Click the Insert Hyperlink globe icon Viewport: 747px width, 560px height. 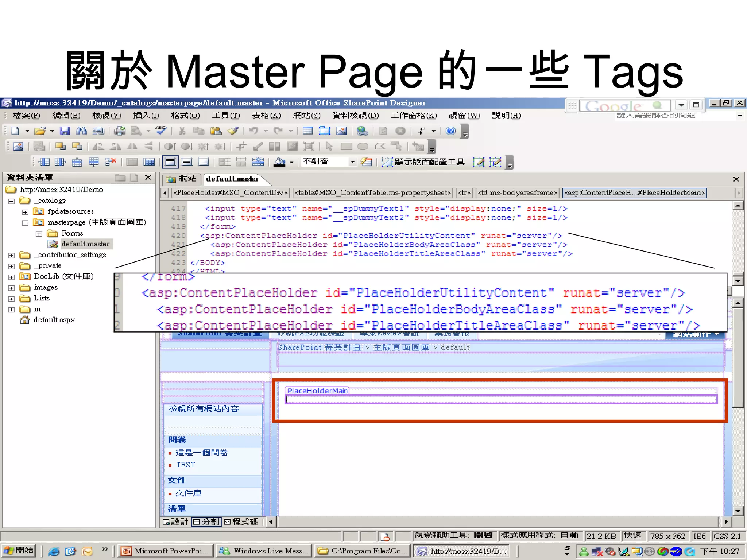pyautogui.click(x=362, y=131)
